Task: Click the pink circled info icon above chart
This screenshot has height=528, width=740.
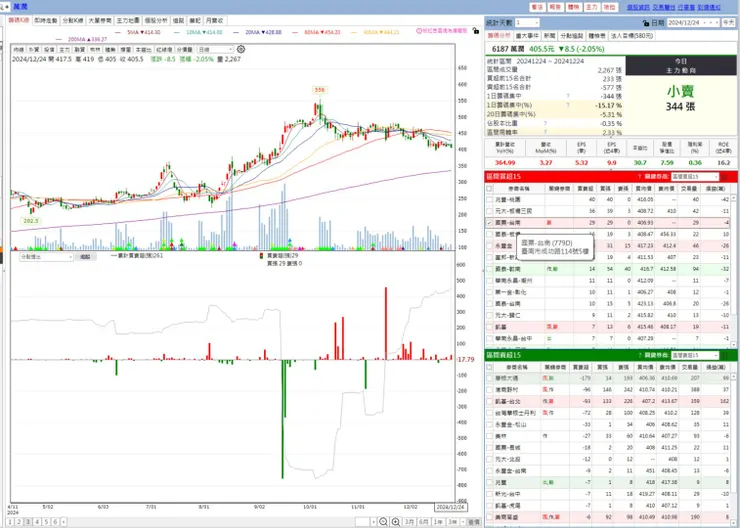Action: 419,31
